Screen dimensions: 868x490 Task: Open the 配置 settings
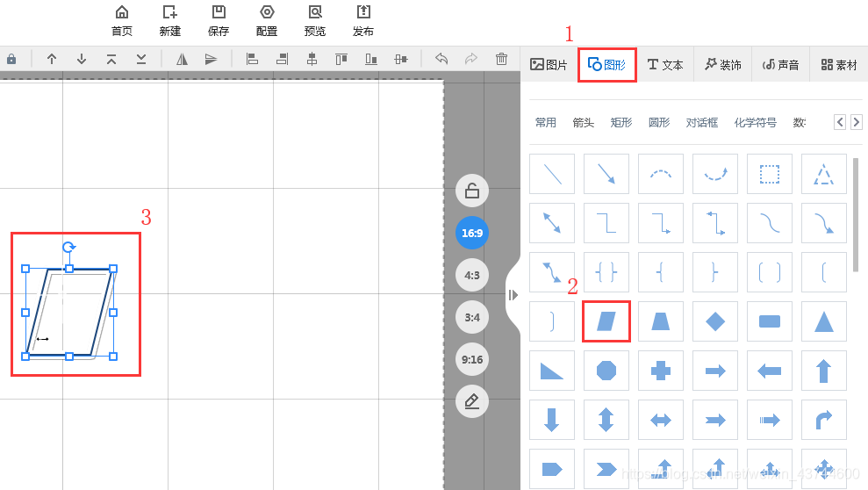[x=267, y=21]
